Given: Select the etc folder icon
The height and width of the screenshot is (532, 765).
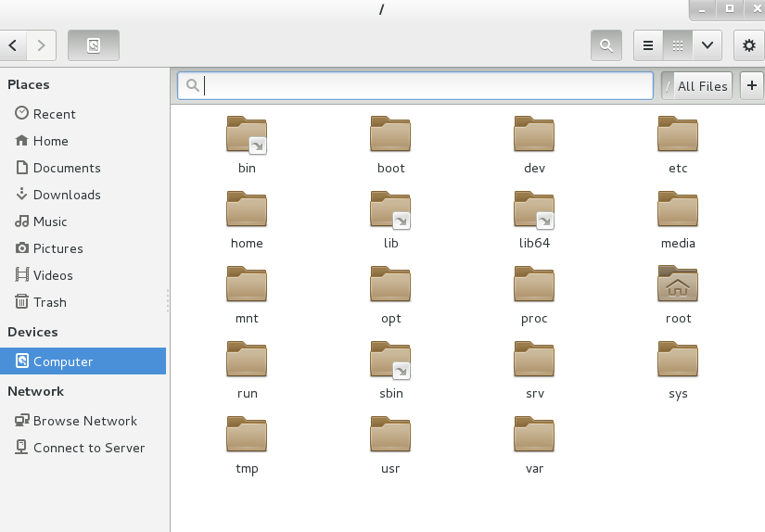Looking at the screenshot, I should coord(678,135).
